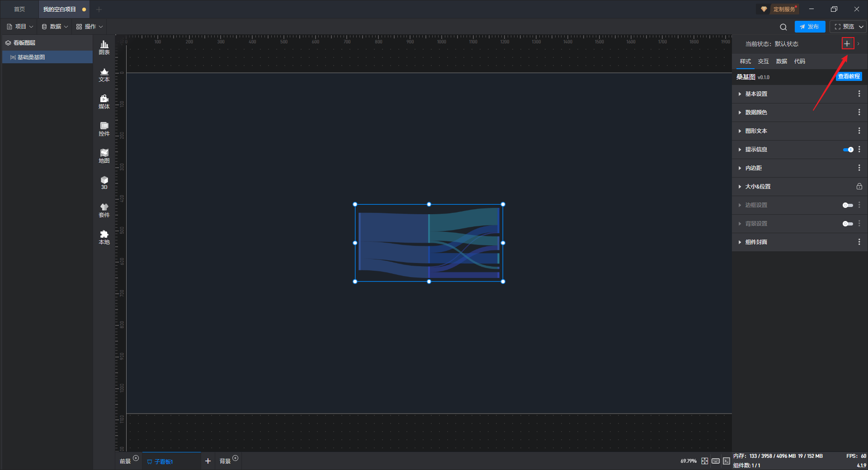Select the 基础桑基图 layer
The height and width of the screenshot is (470, 868).
coord(47,57)
